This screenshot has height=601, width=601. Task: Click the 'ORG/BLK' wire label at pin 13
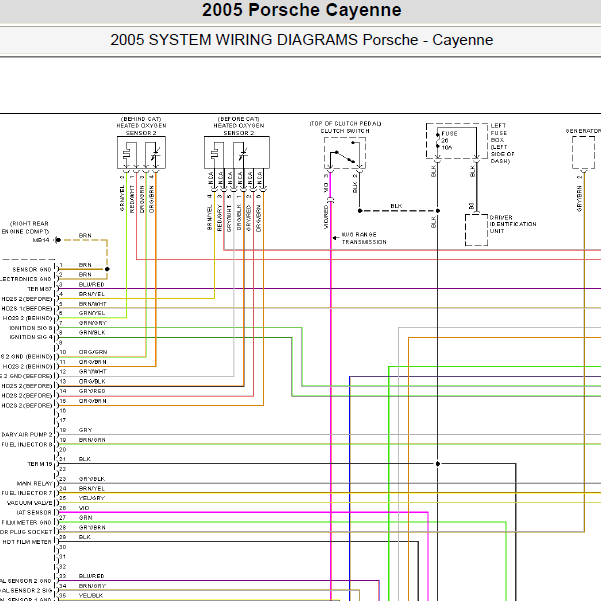coord(92,381)
